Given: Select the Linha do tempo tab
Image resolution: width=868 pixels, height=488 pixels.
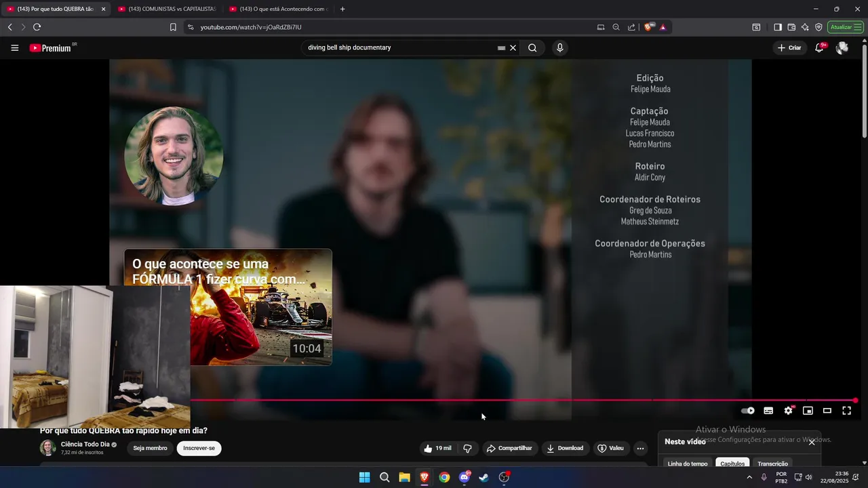Looking at the screenshot, I should coord(688,464).
